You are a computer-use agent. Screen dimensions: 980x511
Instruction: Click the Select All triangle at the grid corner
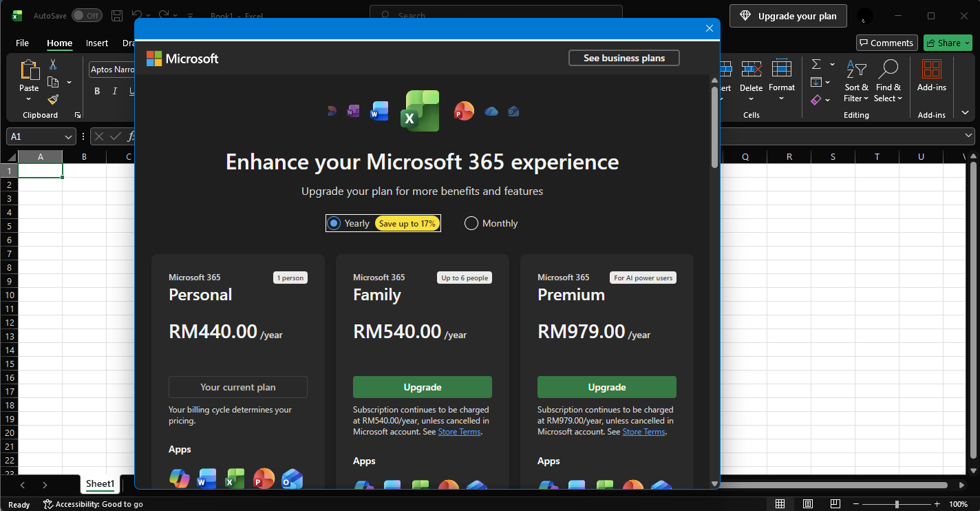coord(12,157)
